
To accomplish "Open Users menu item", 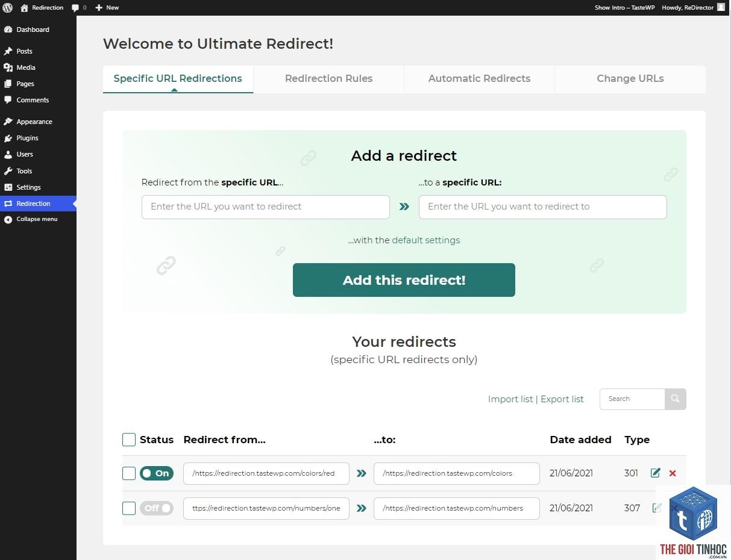I will [x=38, y=154].
